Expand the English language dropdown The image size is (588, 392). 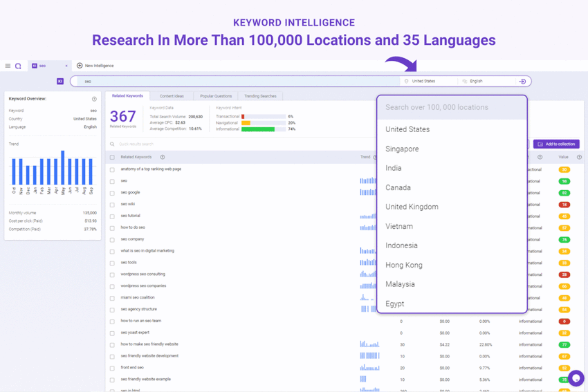pos(488,82)
